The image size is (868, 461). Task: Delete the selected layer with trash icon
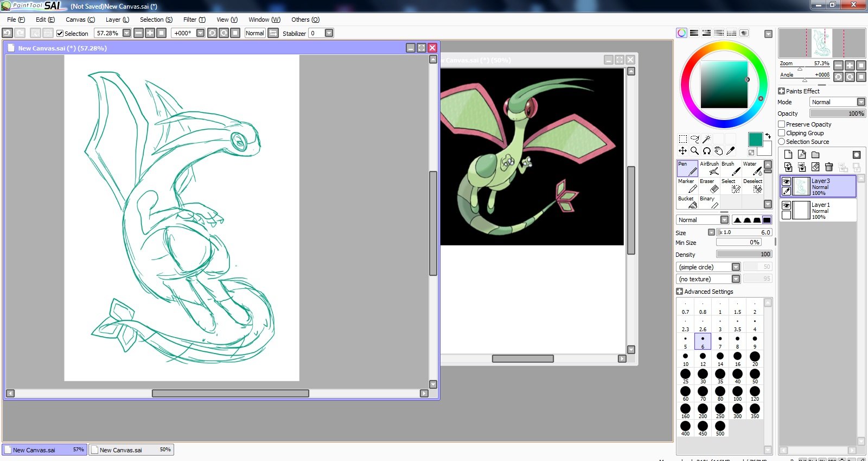point(829,167)
